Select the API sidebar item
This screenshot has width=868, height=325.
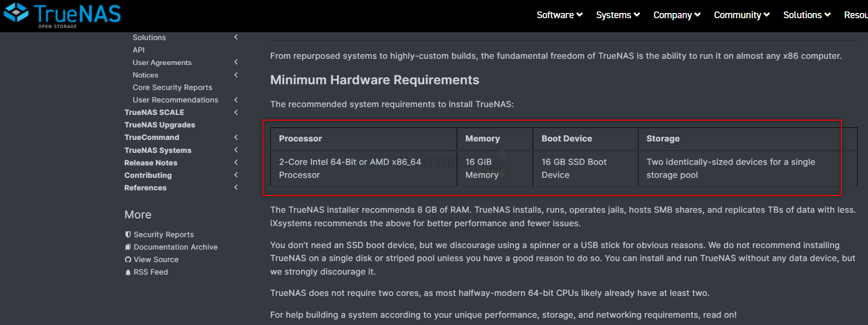[x=139, y=50]
